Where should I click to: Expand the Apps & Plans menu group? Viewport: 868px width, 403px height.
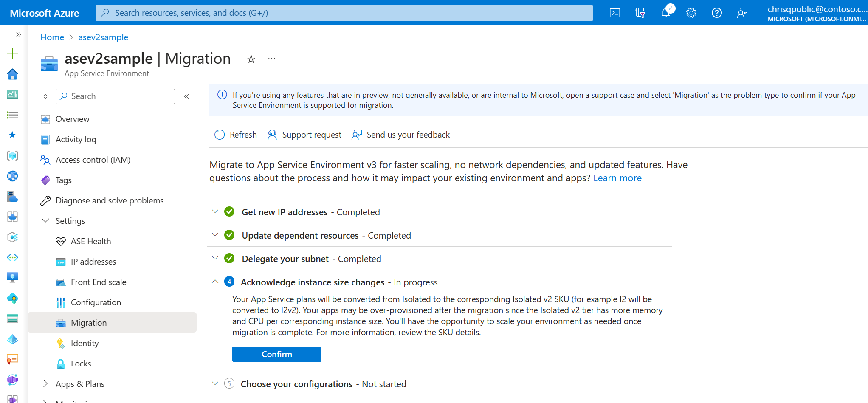click(x=45, y=384)
